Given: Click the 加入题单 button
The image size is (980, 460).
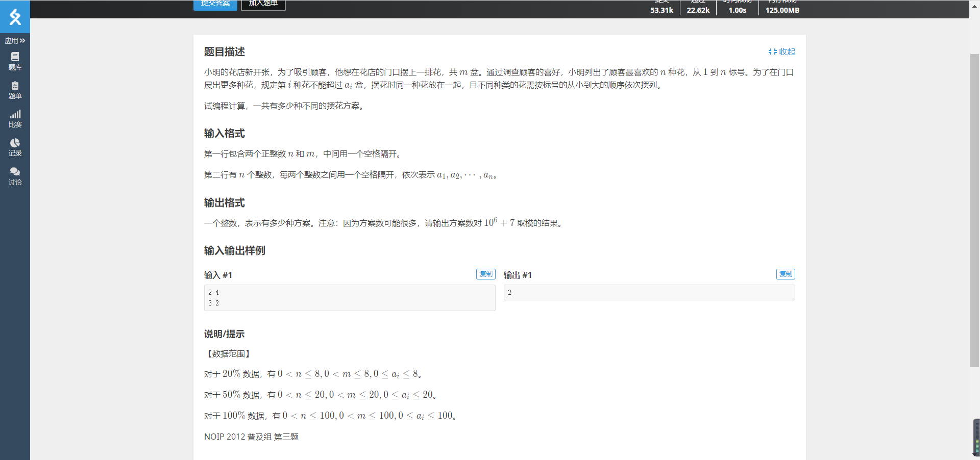Looking at the screenshot, I should point(263,3).
